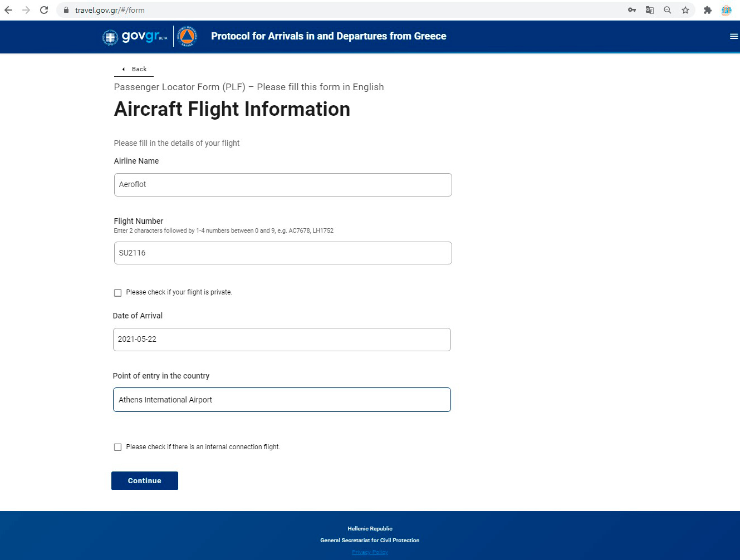The height and width of the screenshot is (560, 740).
Task: Click the Civil Protection emblem
Action: point(187,36)
